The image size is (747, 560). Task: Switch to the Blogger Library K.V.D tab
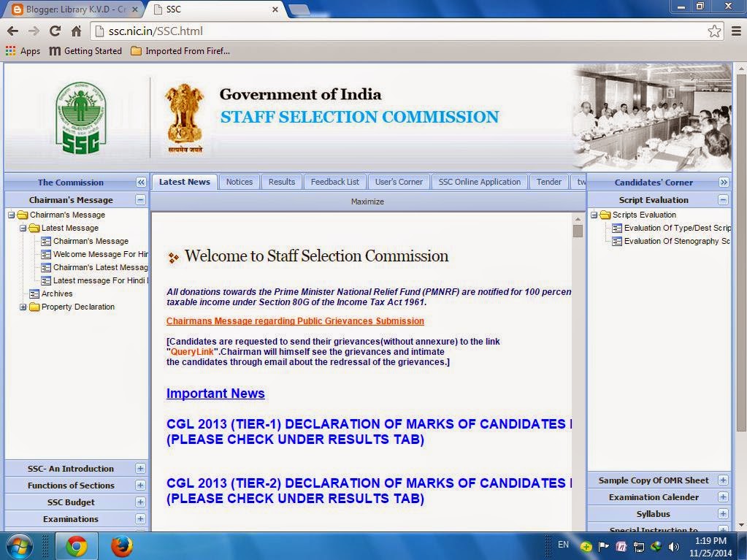(x=74, y=9)
